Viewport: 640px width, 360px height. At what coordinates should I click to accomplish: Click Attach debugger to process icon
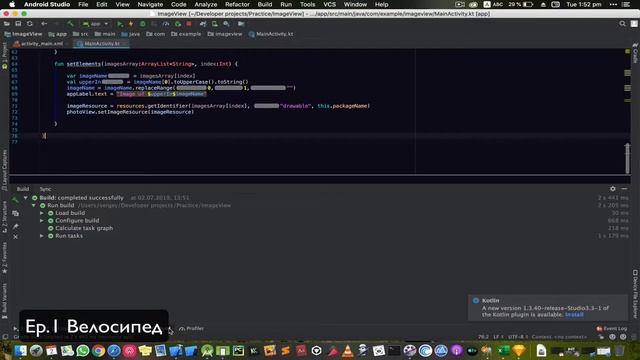178,24
